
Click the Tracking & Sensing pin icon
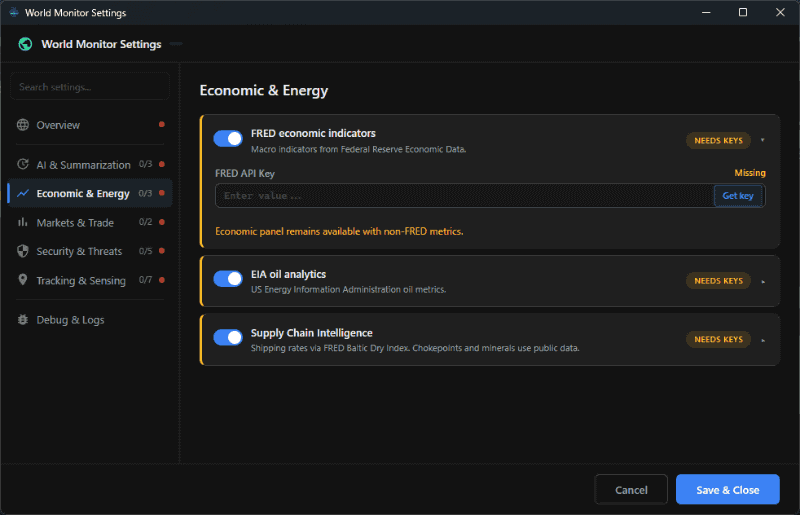coord(23,281)
